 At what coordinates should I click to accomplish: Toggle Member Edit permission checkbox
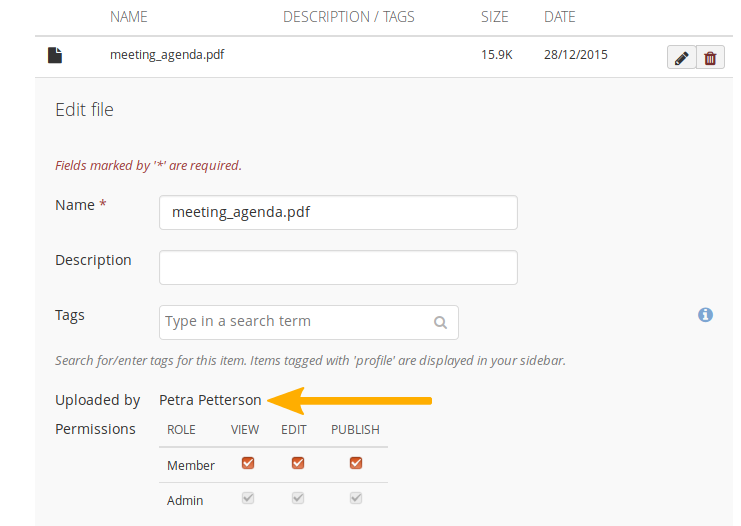tap(297, 463)
